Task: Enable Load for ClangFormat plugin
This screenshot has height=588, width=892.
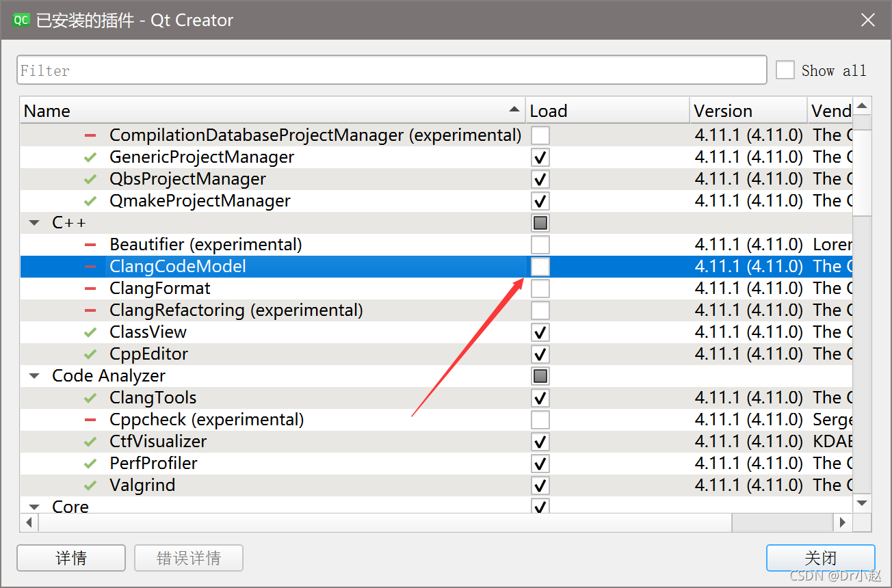Action: pos(540,289)
